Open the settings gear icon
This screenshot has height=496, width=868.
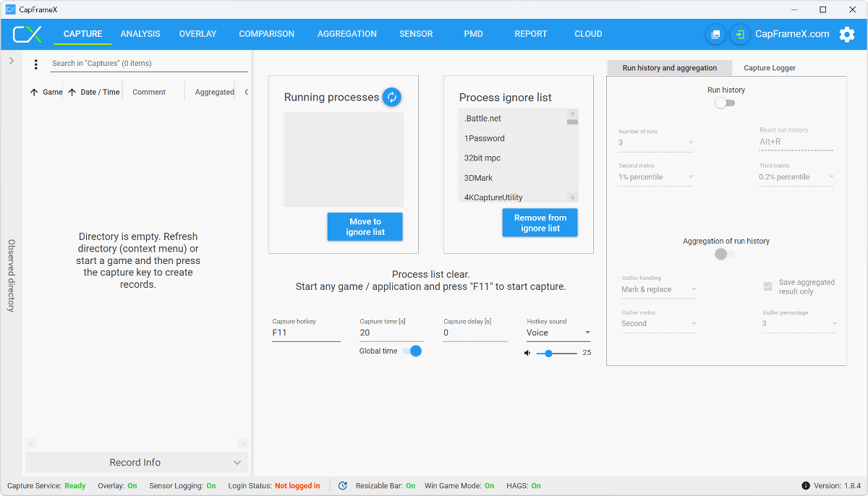[x=846, y=34]
